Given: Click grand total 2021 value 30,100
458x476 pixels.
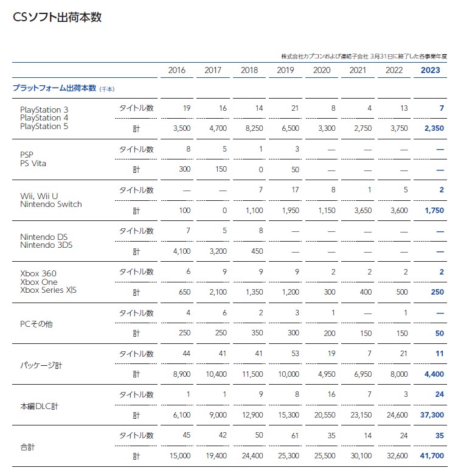Looking at the screenshot, I should click(x=361, y=456).
